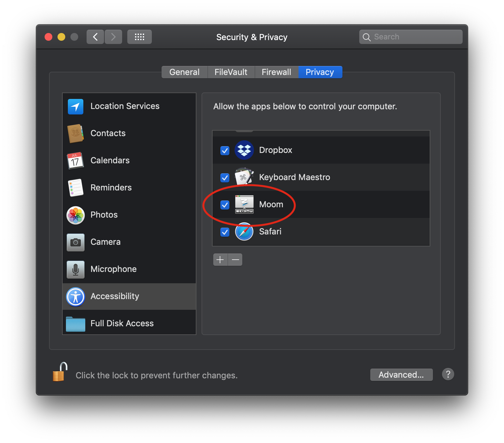Select Location Services label in the list

coord(125,106)
